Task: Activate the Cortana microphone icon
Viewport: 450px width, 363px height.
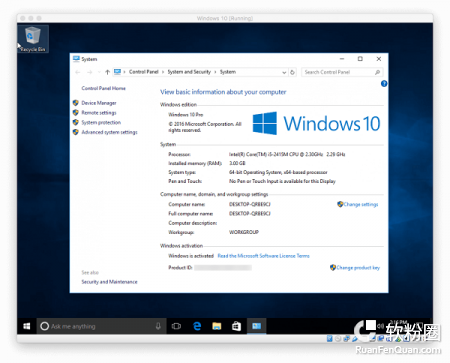Action: pos(158,326)
